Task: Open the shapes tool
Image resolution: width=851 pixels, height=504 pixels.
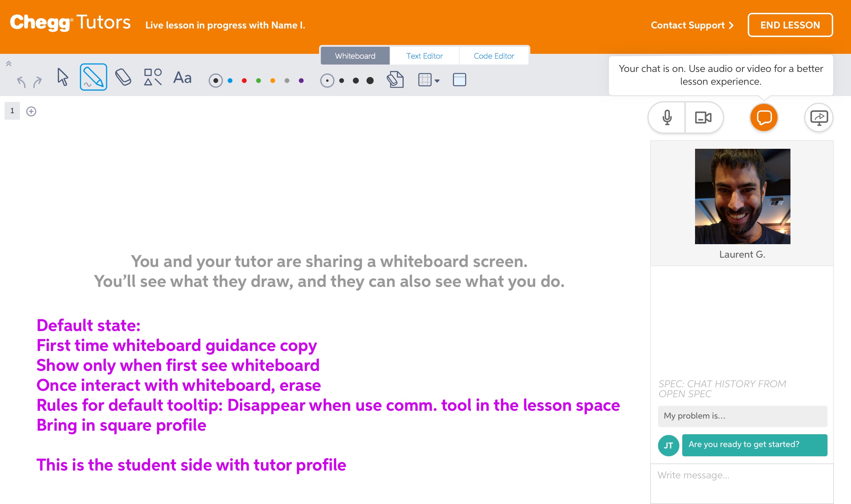Action: (x=153, y=77)
